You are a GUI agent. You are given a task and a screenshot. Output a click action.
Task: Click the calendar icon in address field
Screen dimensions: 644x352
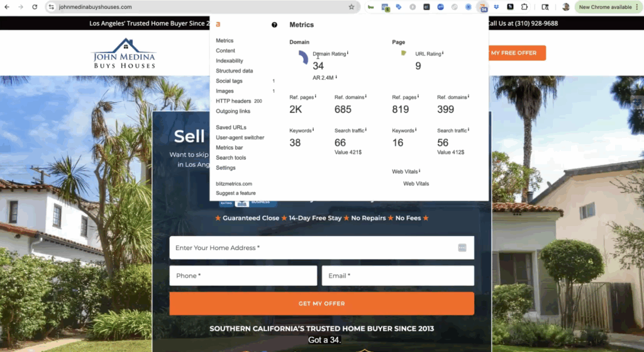(462, 248)
